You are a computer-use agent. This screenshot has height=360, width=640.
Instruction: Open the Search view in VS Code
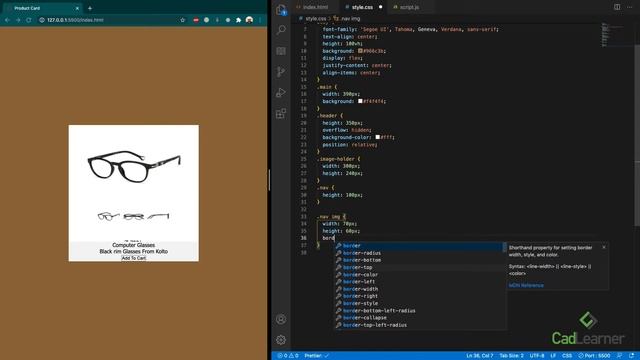tap(281, 30)
